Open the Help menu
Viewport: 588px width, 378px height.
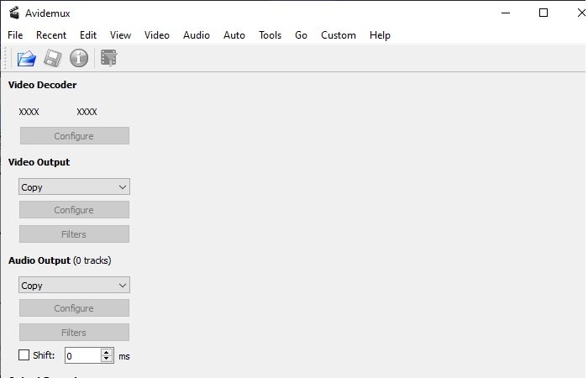[380, 35]
